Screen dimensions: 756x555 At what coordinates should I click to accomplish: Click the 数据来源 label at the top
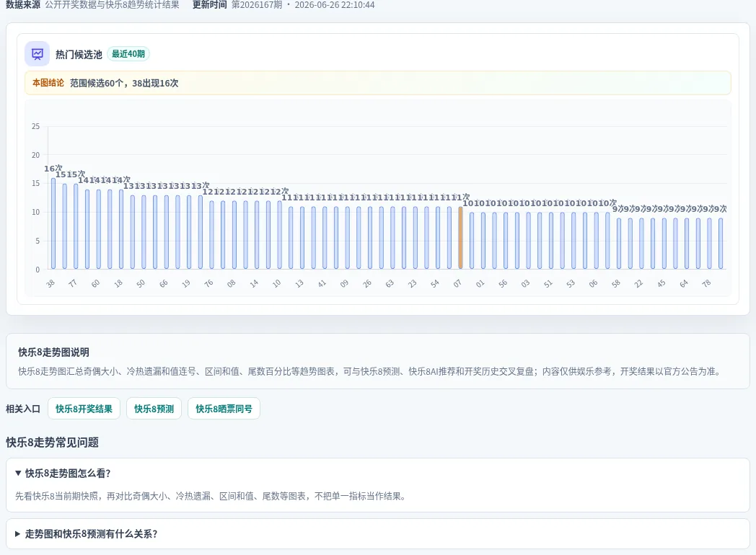23,5
